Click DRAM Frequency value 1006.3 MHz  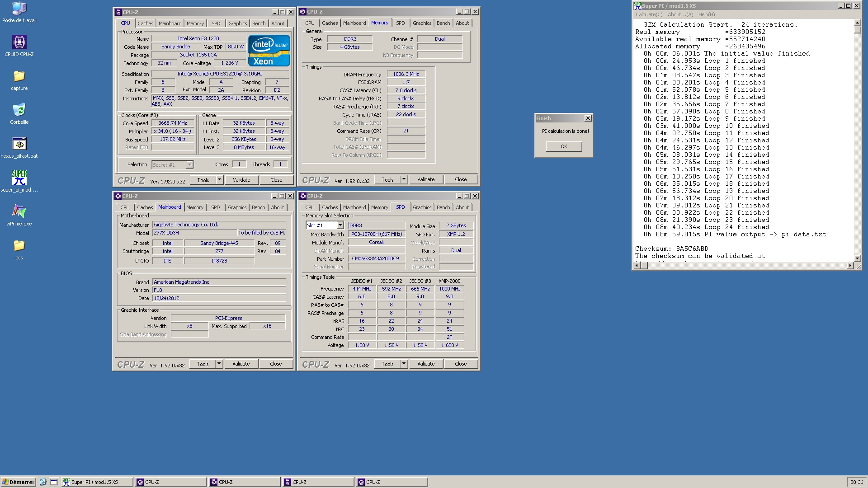click(406, 74)
